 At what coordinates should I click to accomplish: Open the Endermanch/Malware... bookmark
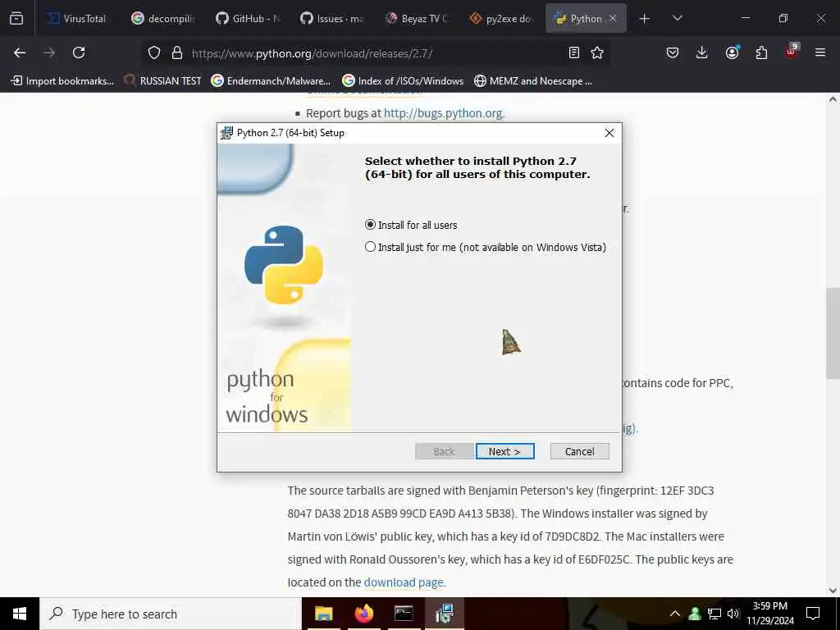(271, 81)
